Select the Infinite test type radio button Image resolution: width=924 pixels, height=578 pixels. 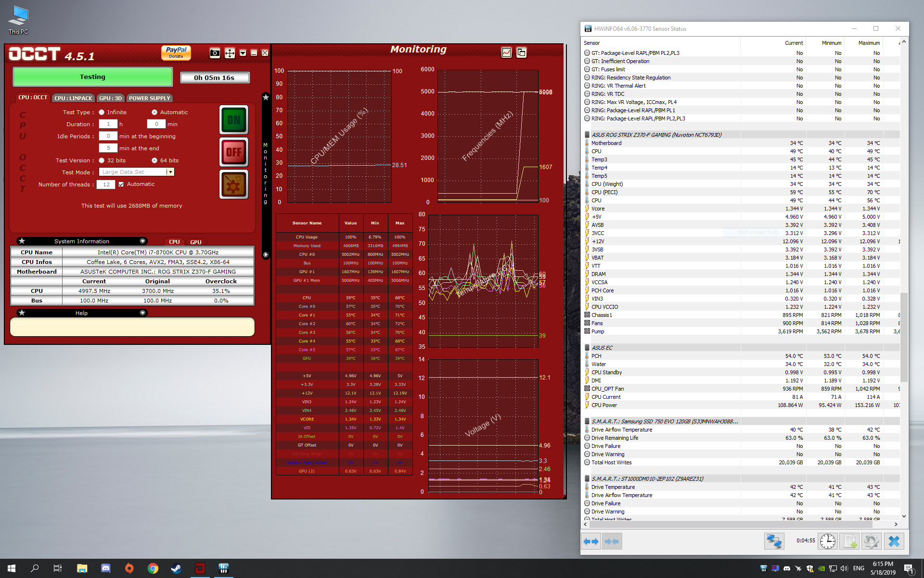pos(102,112)
